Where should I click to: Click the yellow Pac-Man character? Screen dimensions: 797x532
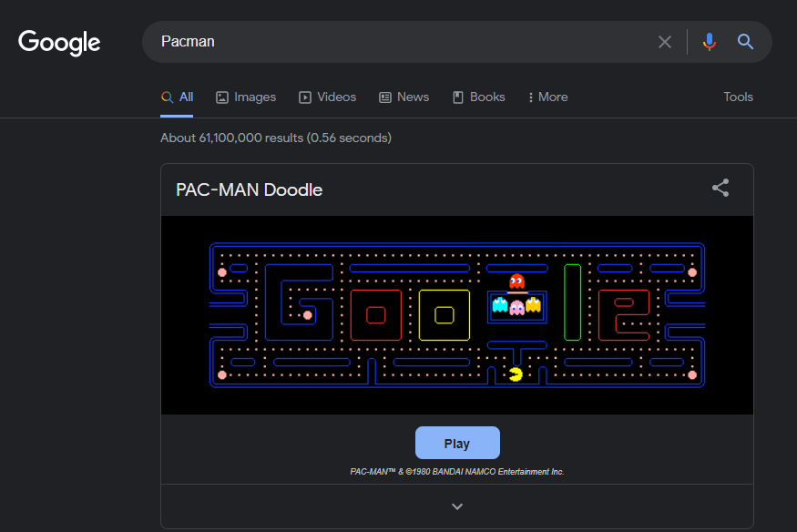[x=516, y=375]
